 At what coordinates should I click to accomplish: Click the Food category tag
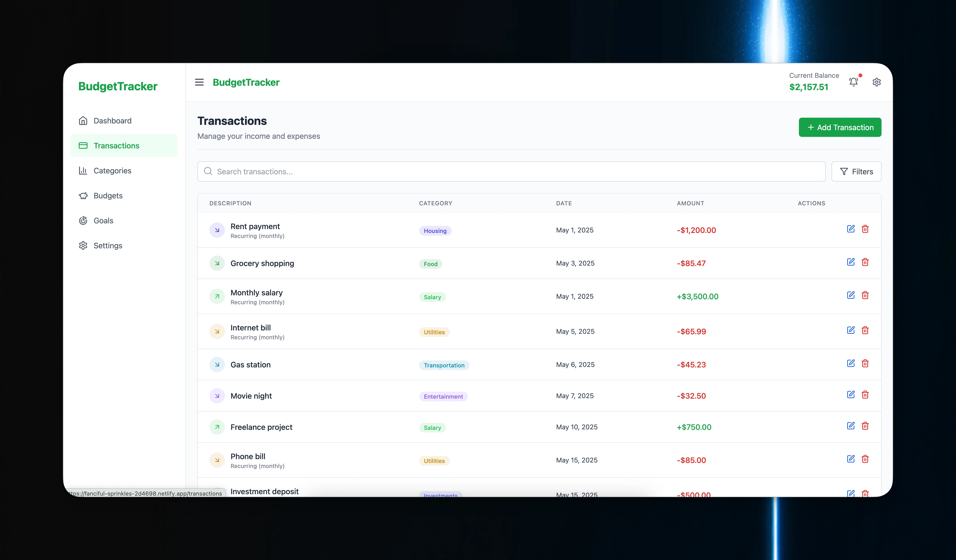(431, 264)
